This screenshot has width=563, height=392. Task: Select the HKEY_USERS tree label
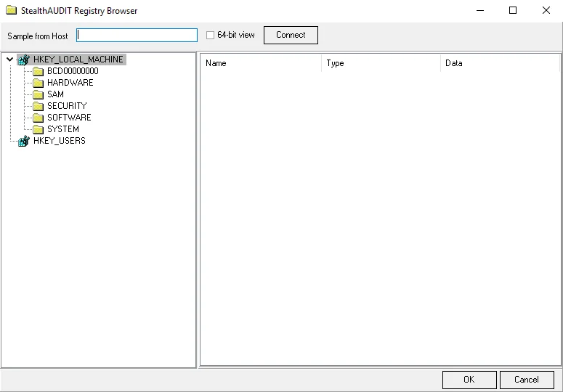[x=60, y=141]
